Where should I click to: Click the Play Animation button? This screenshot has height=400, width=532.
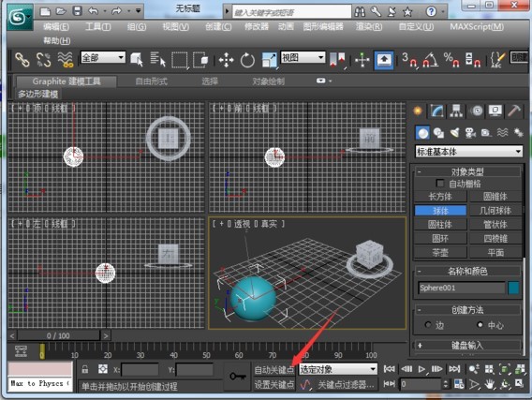421,369
